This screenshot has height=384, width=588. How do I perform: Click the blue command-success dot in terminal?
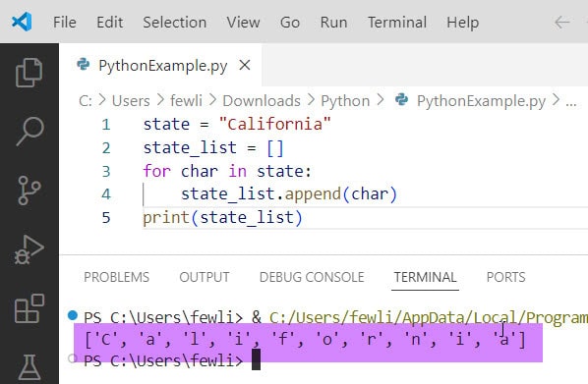[x=73, y=315]
